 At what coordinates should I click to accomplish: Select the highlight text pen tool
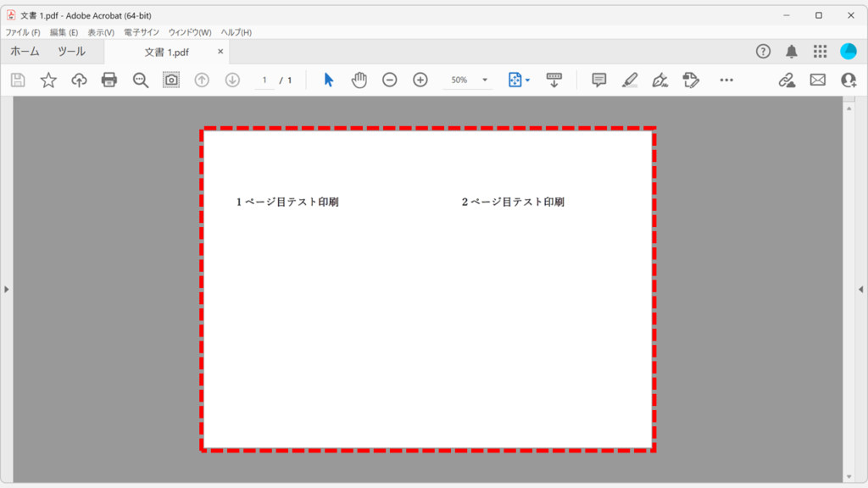(630, 80)
